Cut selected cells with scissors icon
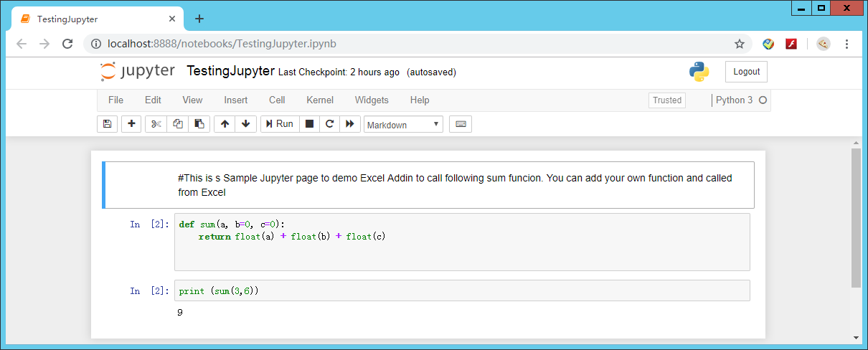Viewport: 868px width, 350px height. [x=156, y=124]
